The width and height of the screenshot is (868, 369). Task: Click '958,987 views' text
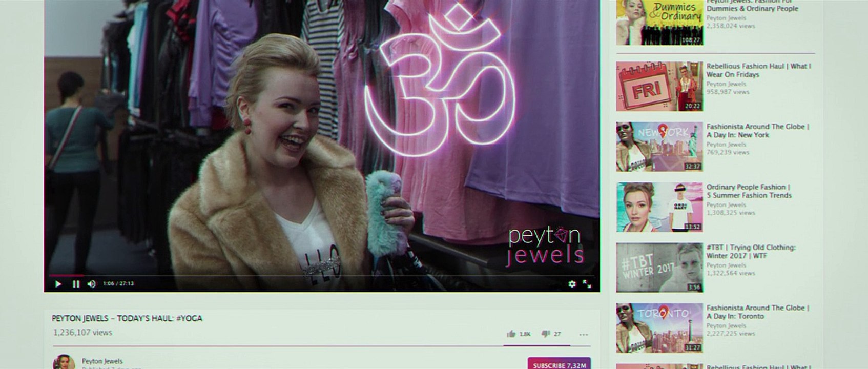point(728,92)
